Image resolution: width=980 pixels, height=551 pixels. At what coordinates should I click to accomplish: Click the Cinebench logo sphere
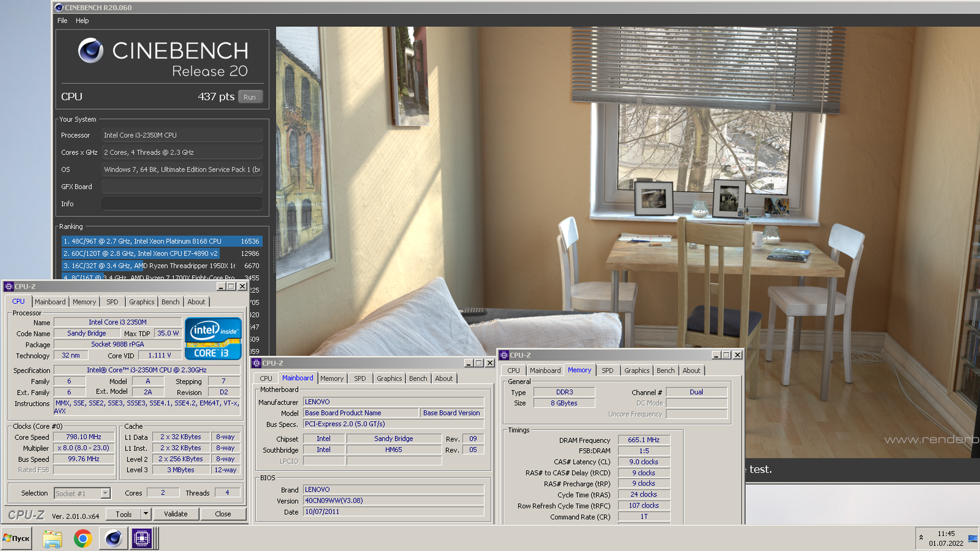click(x=91, y=50)
